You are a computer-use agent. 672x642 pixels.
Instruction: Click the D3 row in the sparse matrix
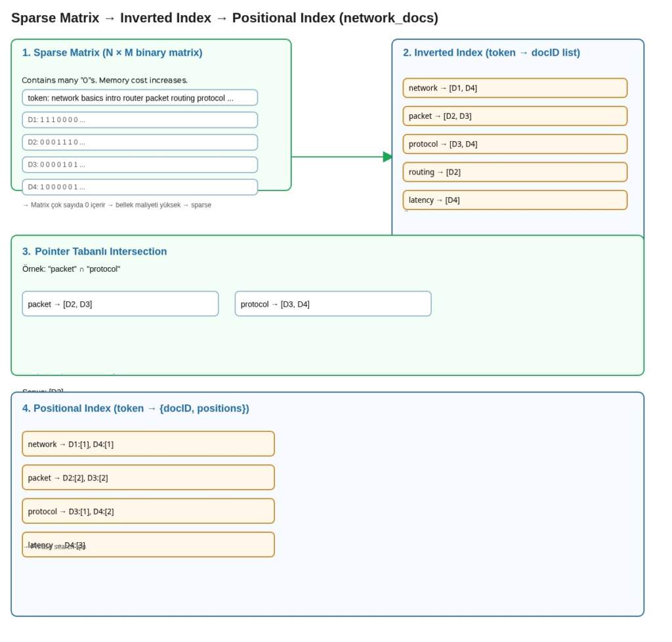[x=140, y=165]
